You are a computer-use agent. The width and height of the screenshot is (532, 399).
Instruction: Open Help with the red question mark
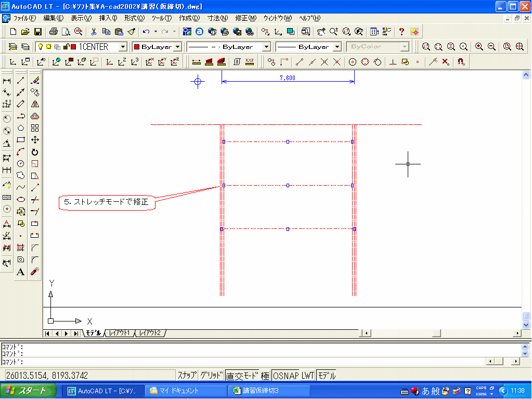point(401,32)
